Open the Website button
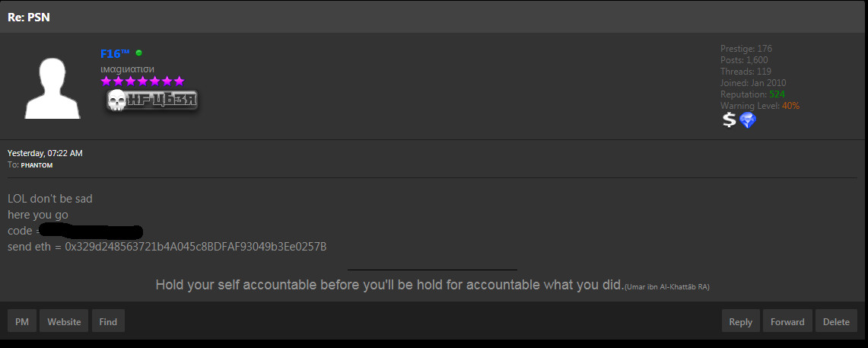This screenshot has width=868, height=348. click(x=64, y=321)
